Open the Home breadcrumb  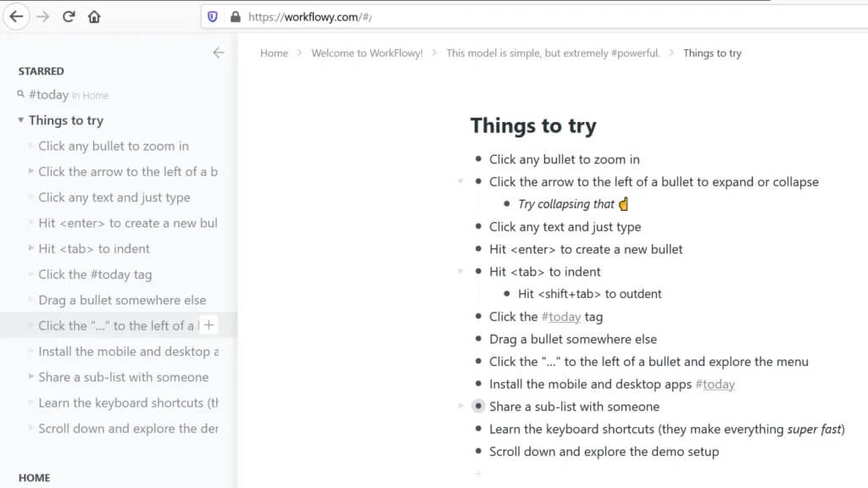coord(274,53)
